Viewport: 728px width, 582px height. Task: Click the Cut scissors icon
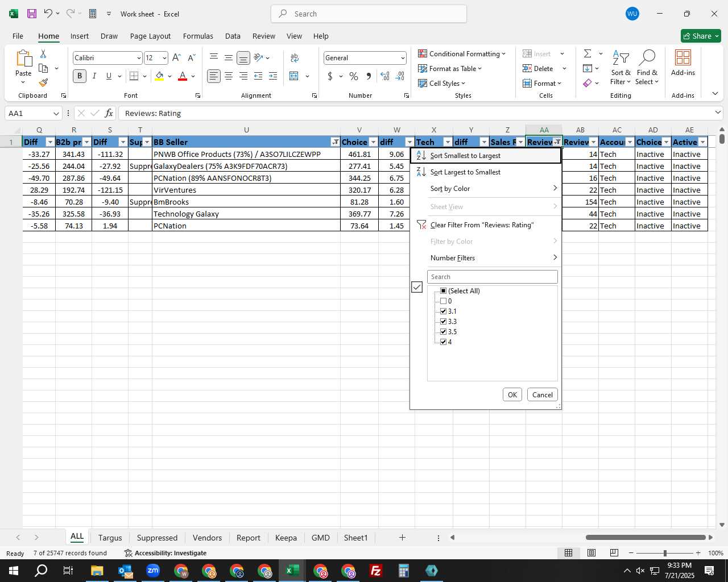pyautogui.click(x=43, y=53)
